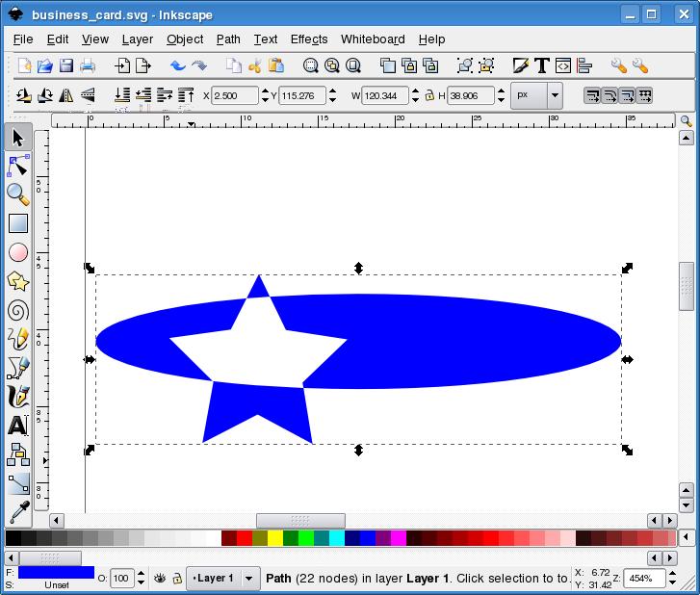700x595 pixels.
Task: Activate the Spiral tool
Action: 18,310
